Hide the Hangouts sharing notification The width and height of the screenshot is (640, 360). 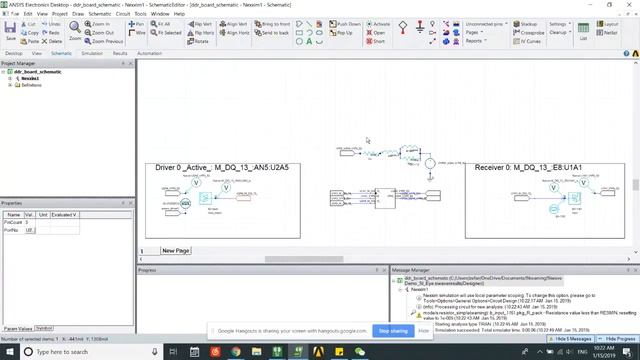pos(424,331)
